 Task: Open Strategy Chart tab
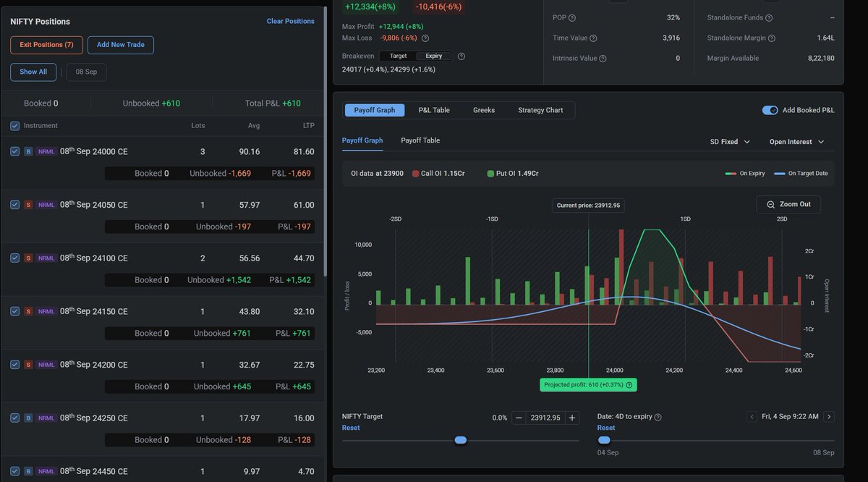(x=540, y=110)
